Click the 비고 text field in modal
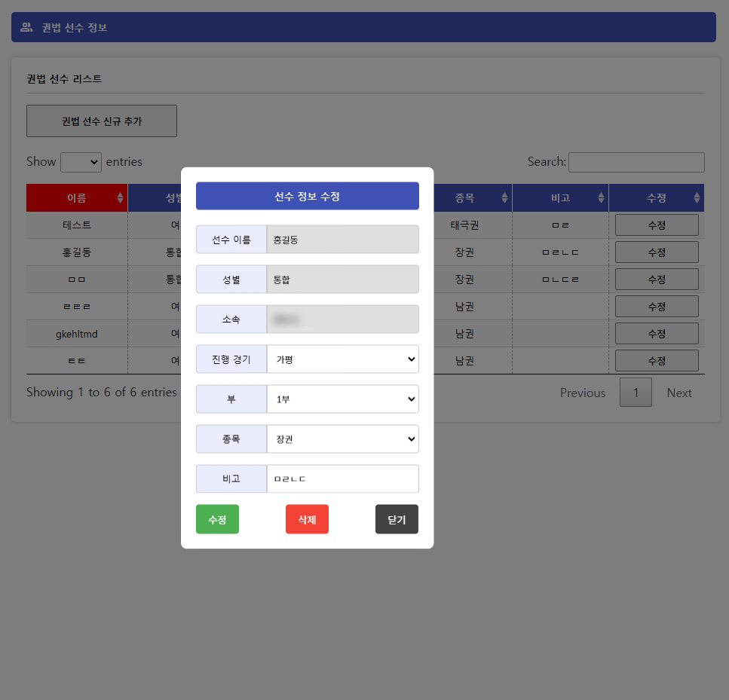Image resolution: width=729 pixels, height=700 pixels. click(x=342, y=479)
